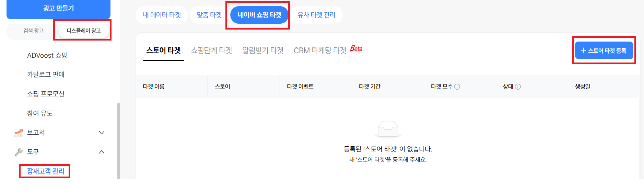Click the 도구 menu label
This screenshot has width=644, height=192.
(x=33, y=152)
